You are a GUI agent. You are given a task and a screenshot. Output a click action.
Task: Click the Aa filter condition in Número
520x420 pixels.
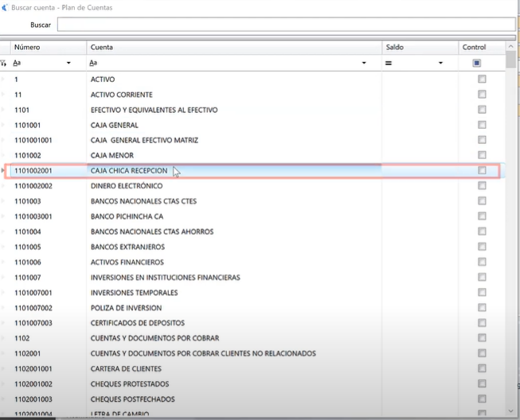[17, 63]
